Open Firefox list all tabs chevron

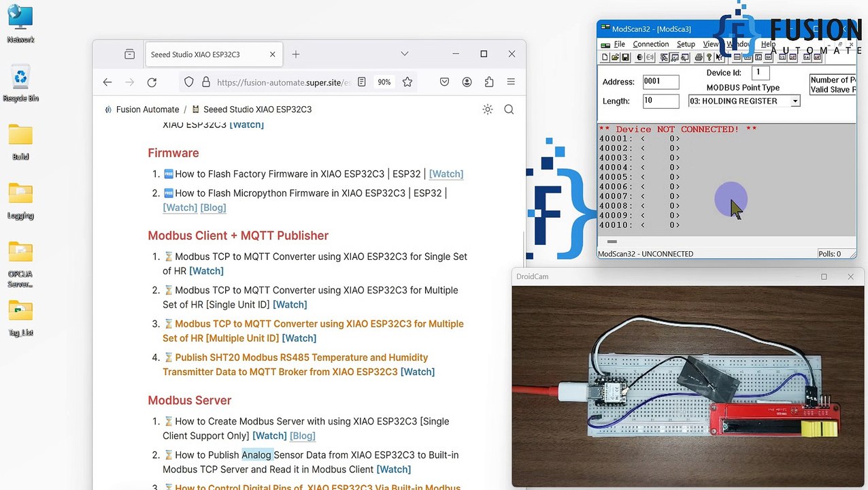(404, 54)
